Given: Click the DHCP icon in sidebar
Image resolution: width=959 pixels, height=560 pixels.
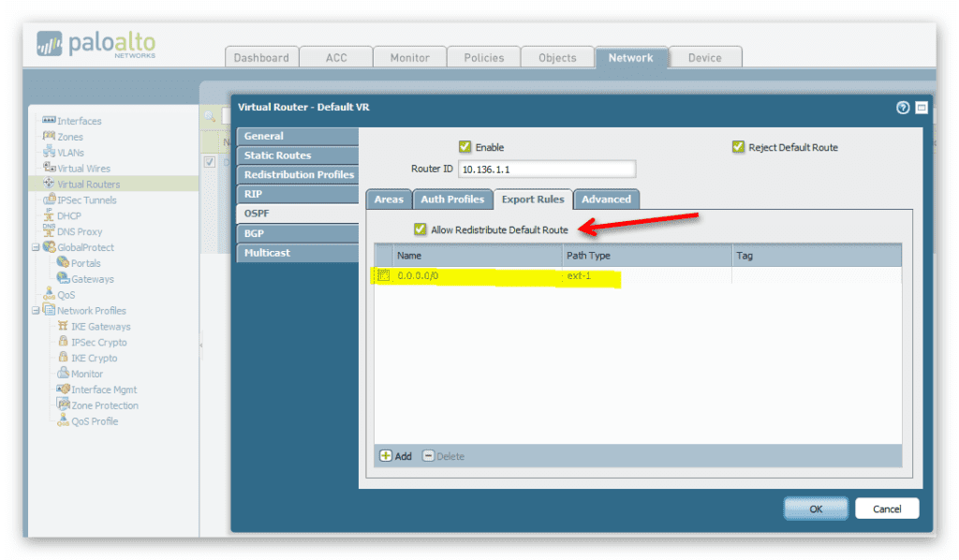Looking at the screenshot, I should point(49,214).
